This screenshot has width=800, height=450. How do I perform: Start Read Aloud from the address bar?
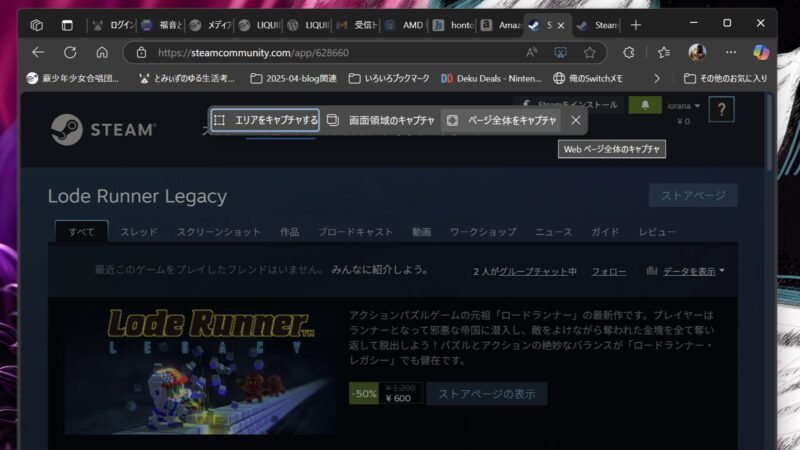coord(531,52)
